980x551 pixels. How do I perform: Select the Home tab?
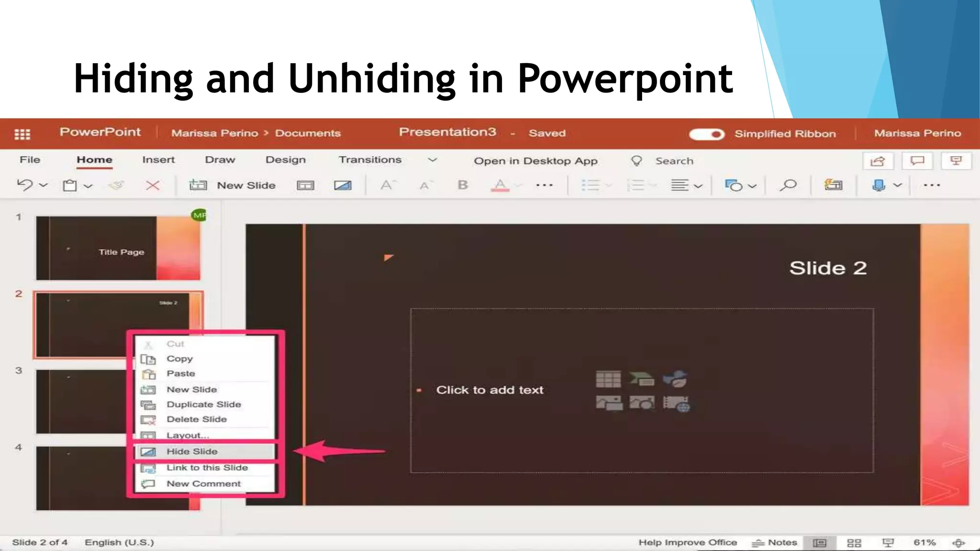coord(94,160)
